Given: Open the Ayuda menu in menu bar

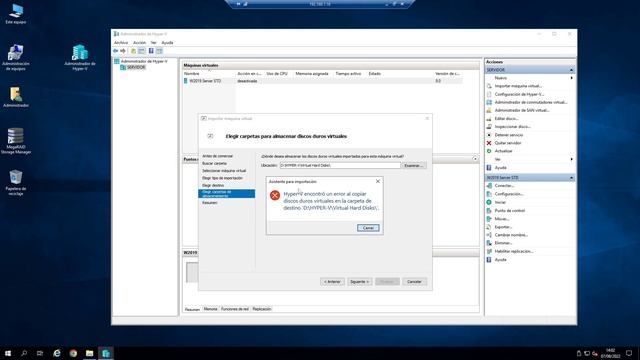Looking at the screenshot, I should [x=167, y=42].
